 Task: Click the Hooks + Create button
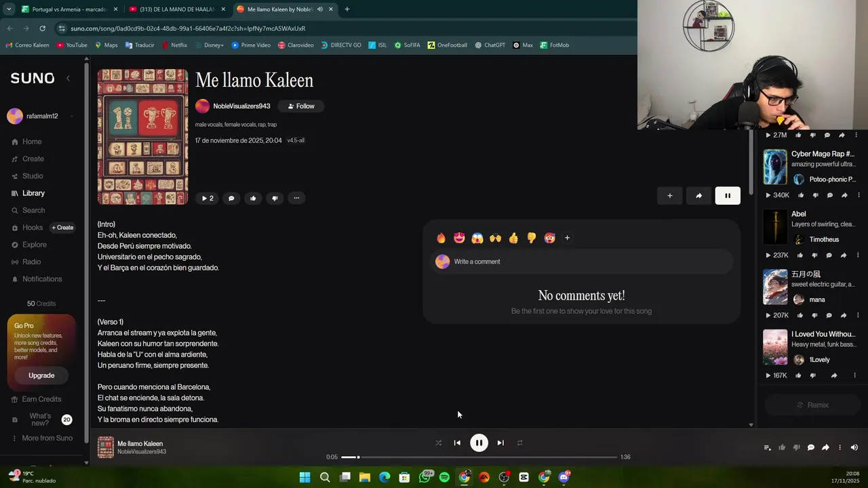pyautogui.click(x=62, y=228)
